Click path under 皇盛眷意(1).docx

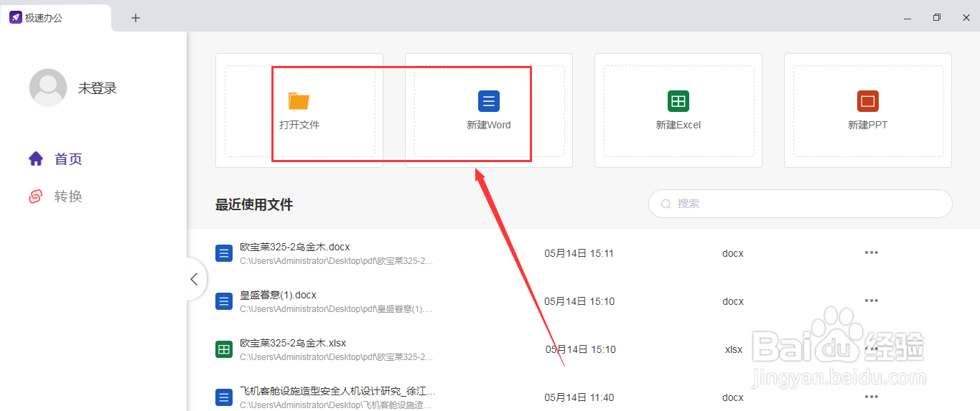tap(337, 309)
